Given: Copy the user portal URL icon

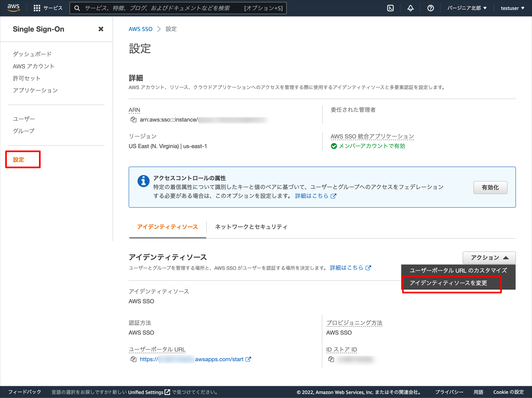Looking at the screenshot, I should 133,359.
